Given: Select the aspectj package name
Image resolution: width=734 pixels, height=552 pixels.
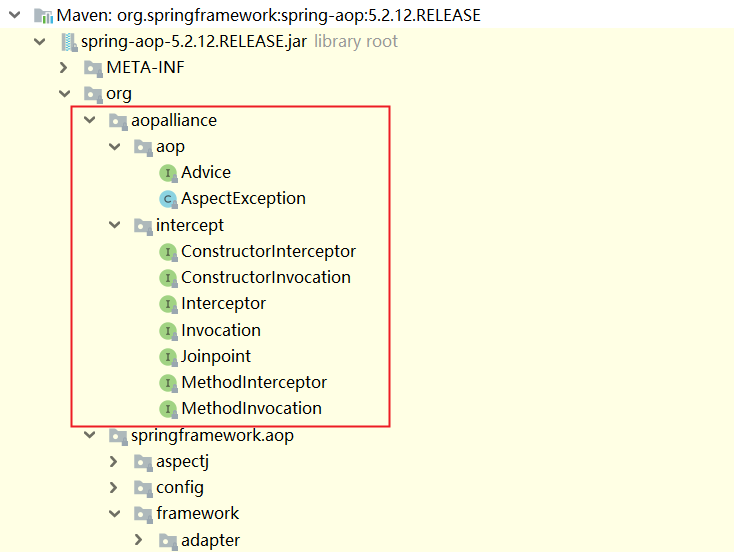Looking at the screenshot, I should tap(183, 462).
